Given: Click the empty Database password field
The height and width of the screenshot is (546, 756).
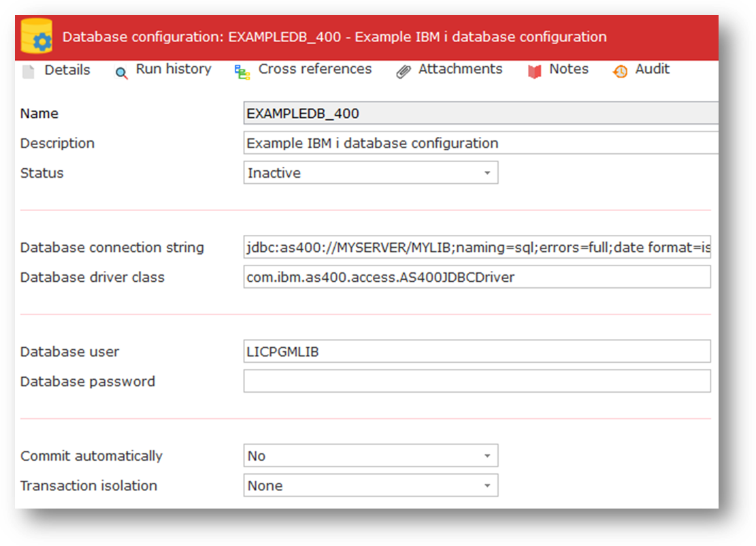Looking at the screenshot, I should [476, 381].
